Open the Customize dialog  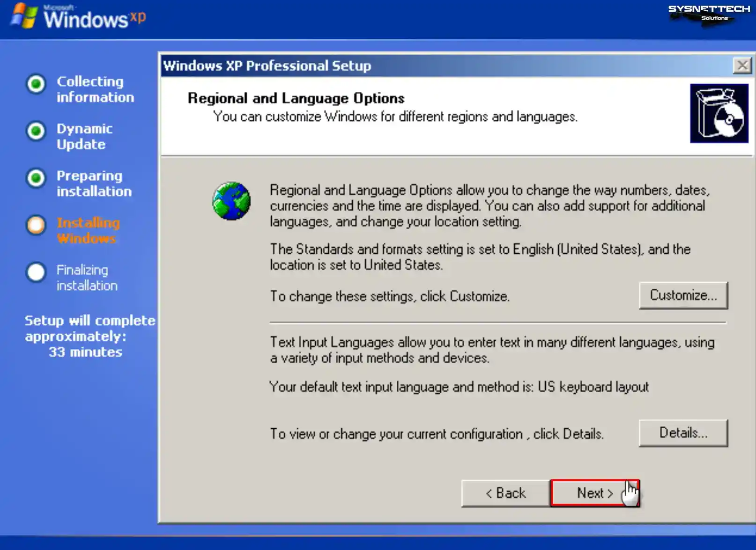click(683, 295)
